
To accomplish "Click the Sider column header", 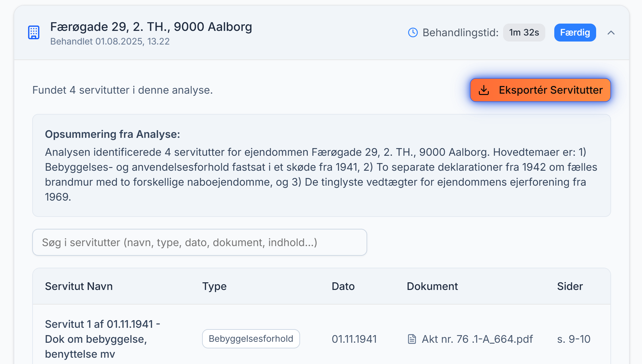I will point(570,286).
